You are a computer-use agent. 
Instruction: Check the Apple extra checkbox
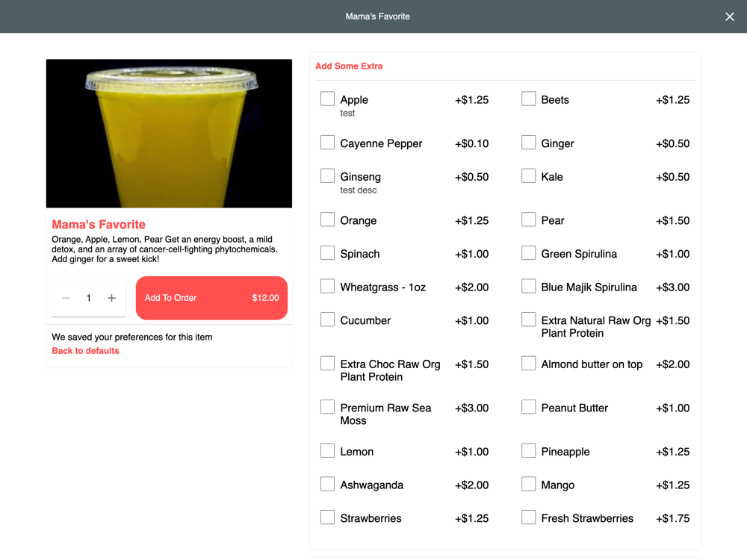click(x=327, y=99)
